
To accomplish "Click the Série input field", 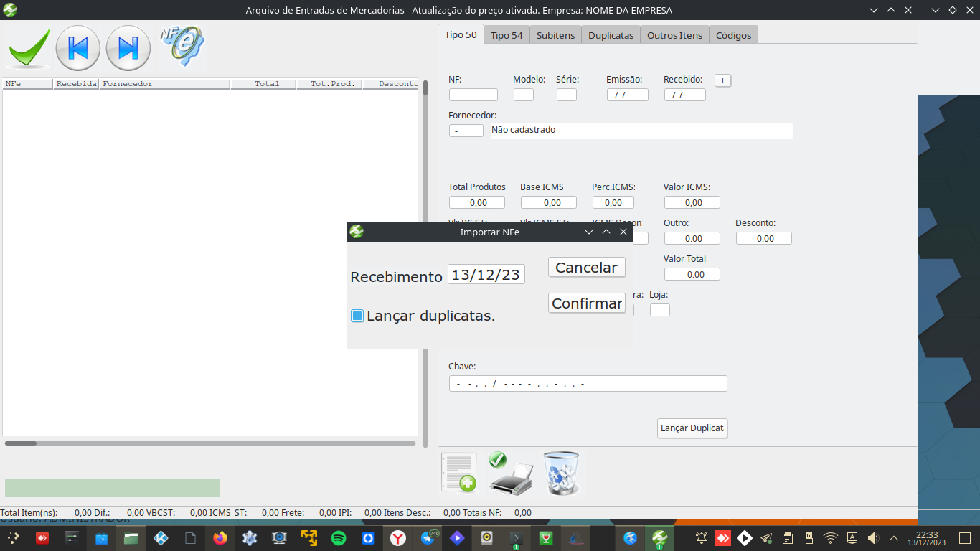I will [x=567, y=95].
